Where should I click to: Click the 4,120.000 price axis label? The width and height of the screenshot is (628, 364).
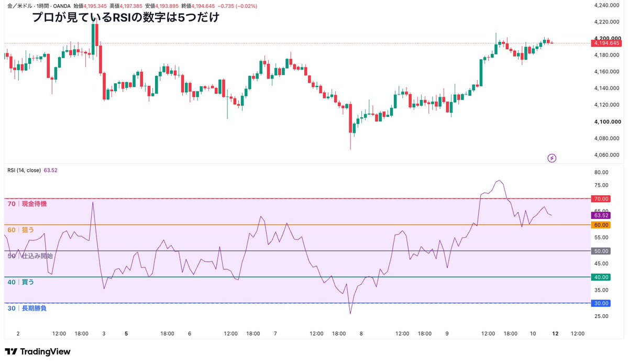click(x=607, y=105)
